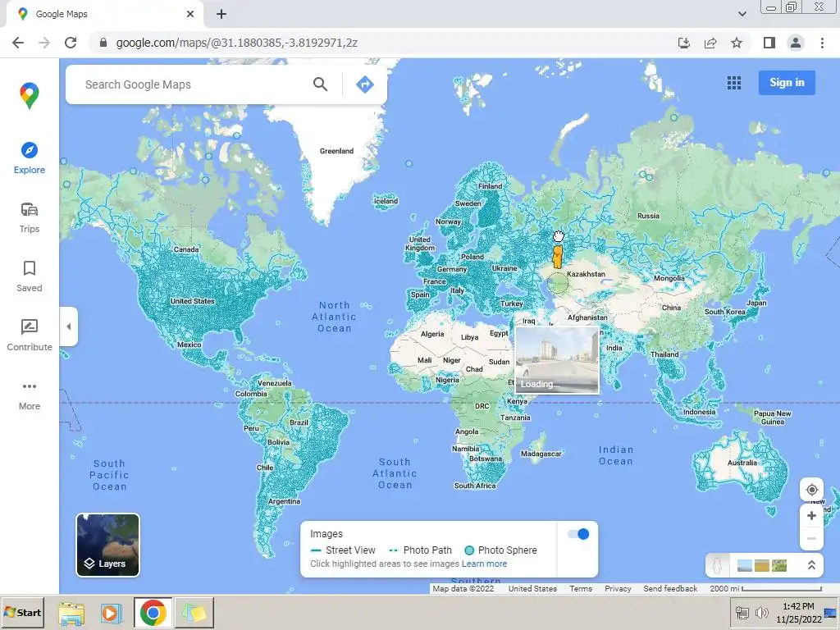Click the Kazakhstan map label
Image resolution: width=840 pixels, height=630 pixels.
pyautogui.click(x=586, y=274)
